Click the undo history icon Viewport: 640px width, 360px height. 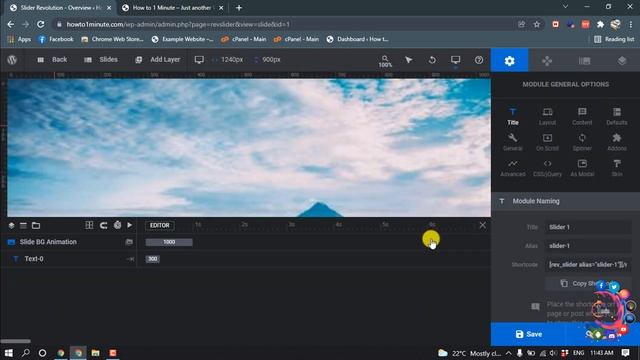(x=432, y=60)
